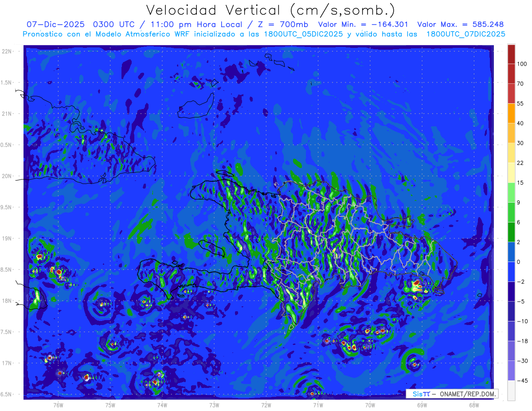Viewport: 532px width, 411px height.
Task: Click the green segment between 9 and 6
Action: click(x=511, y=212)
